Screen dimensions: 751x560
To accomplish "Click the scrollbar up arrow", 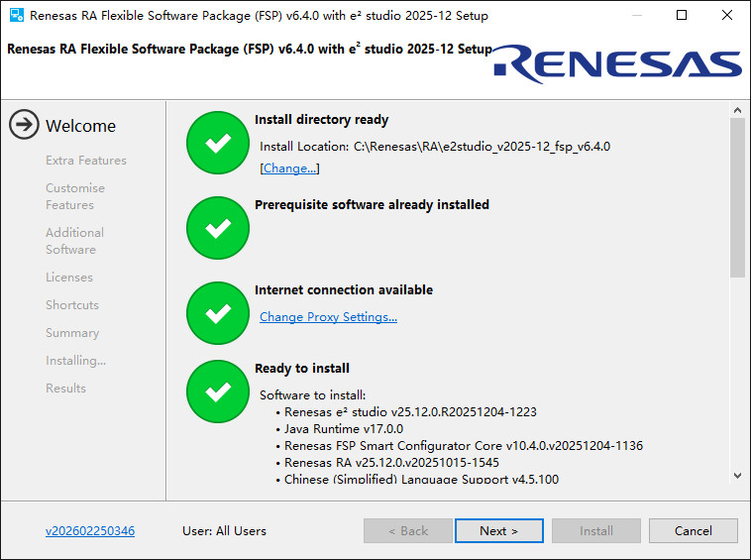I will [737, 110].
